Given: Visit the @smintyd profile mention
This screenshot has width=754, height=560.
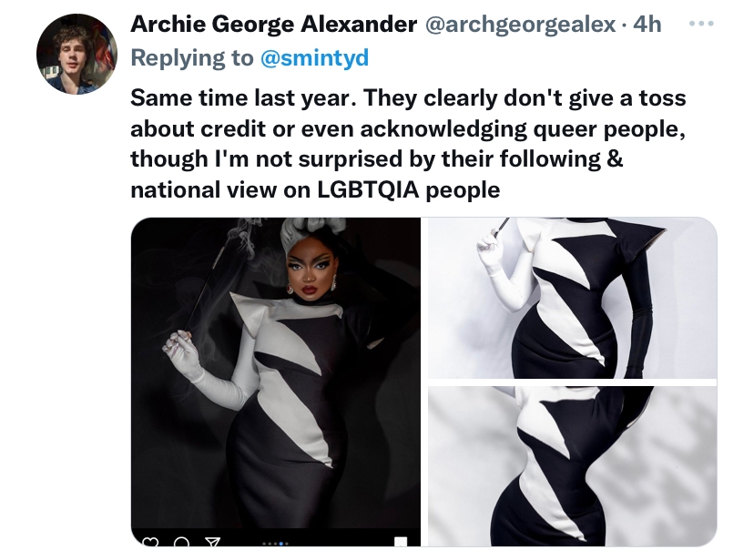Looking at the screenshot, I should (x=314, y=57).
